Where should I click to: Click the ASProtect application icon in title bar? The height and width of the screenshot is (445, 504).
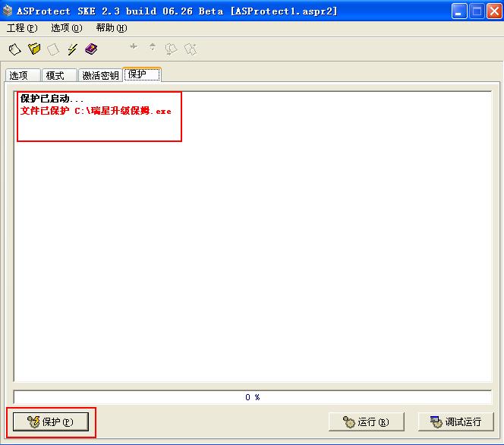(x=8, y=11)
